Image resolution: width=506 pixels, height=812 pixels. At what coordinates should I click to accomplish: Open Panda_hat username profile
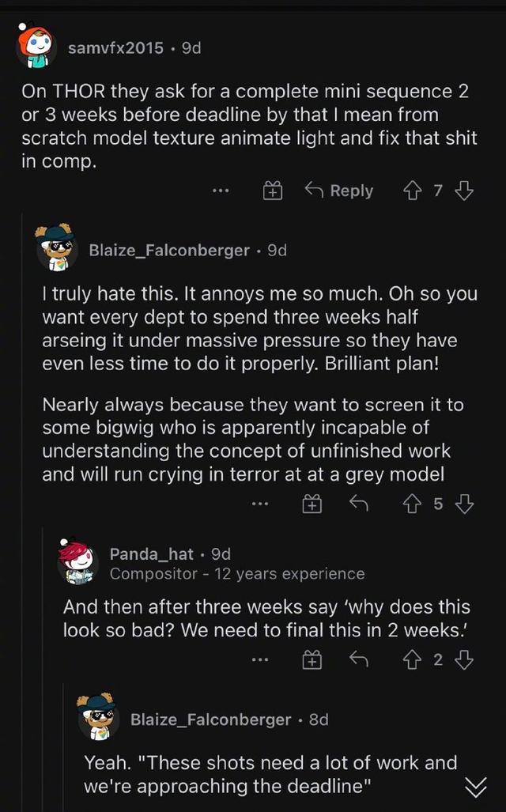coord(152,554)
